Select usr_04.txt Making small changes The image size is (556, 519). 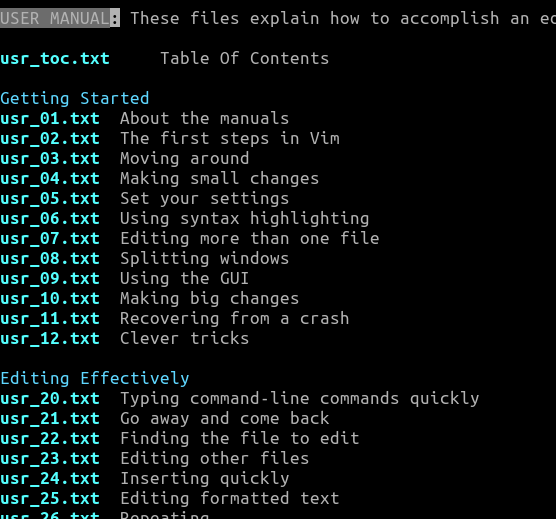[x=50, y=179]
